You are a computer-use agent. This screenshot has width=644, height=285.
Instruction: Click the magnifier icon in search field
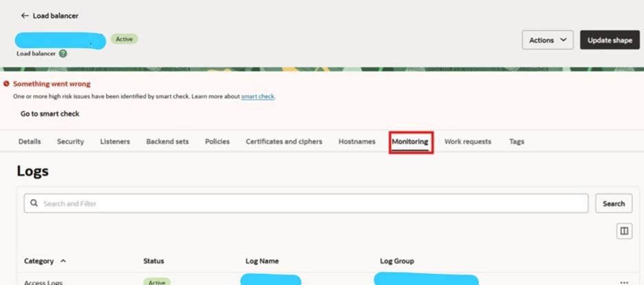point(34,204)
